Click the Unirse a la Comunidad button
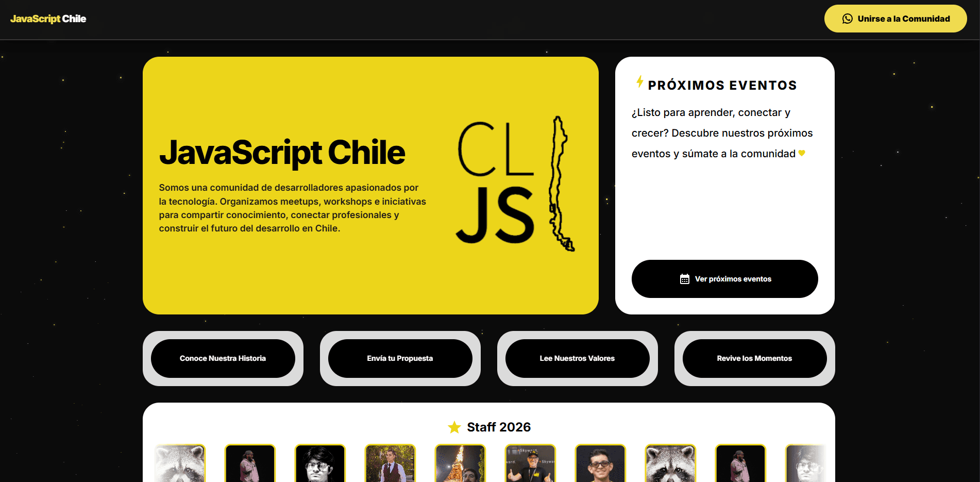 (x=895, y=19)
